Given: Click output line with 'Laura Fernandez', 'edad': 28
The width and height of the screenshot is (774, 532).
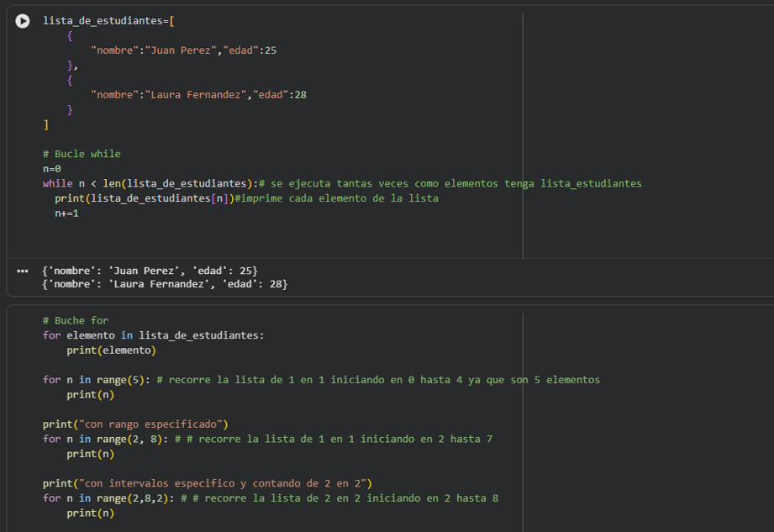Looking at the screenshot, I should tap(165, 284).
